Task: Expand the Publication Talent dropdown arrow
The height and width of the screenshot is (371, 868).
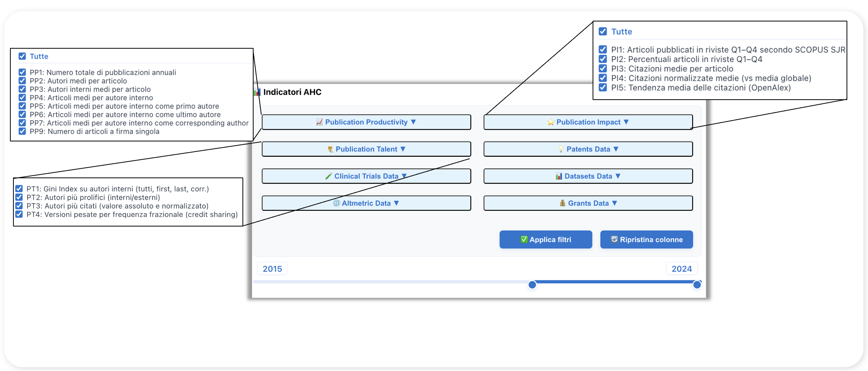Action: 403,149
